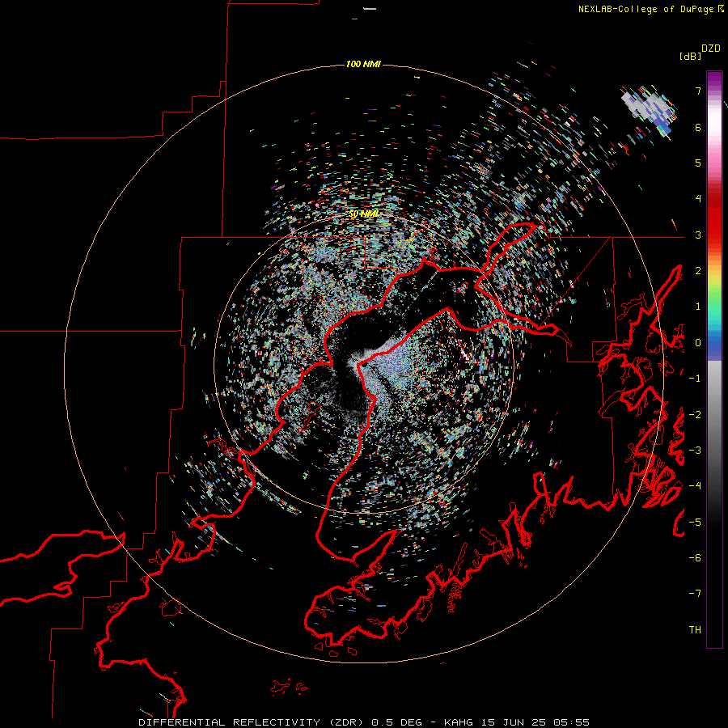Click the DIFFERENTIAL REFLECTIVITY (ZDR) title text
Viewport: 728px width, 728px height.
(x=252, y=722)
